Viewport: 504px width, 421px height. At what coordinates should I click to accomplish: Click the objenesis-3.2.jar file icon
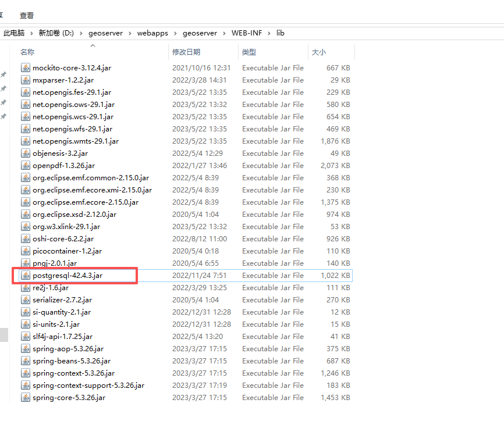tap(26, 153)
